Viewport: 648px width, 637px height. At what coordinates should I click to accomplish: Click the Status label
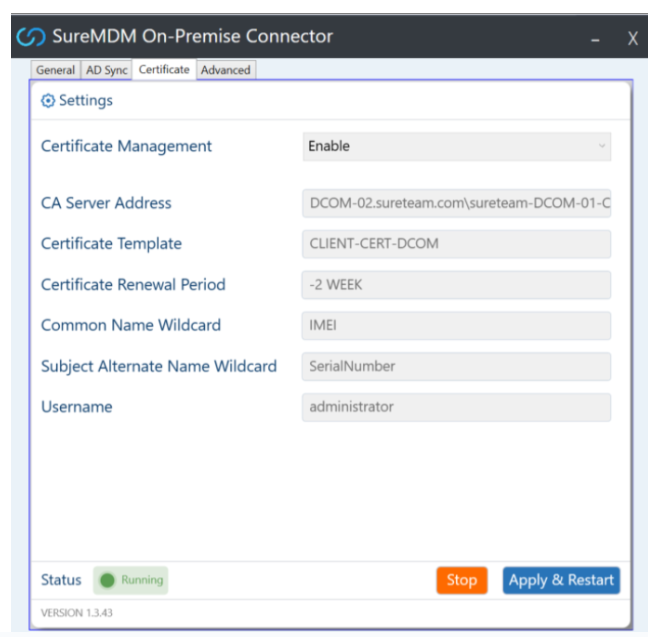coord(61,580)
